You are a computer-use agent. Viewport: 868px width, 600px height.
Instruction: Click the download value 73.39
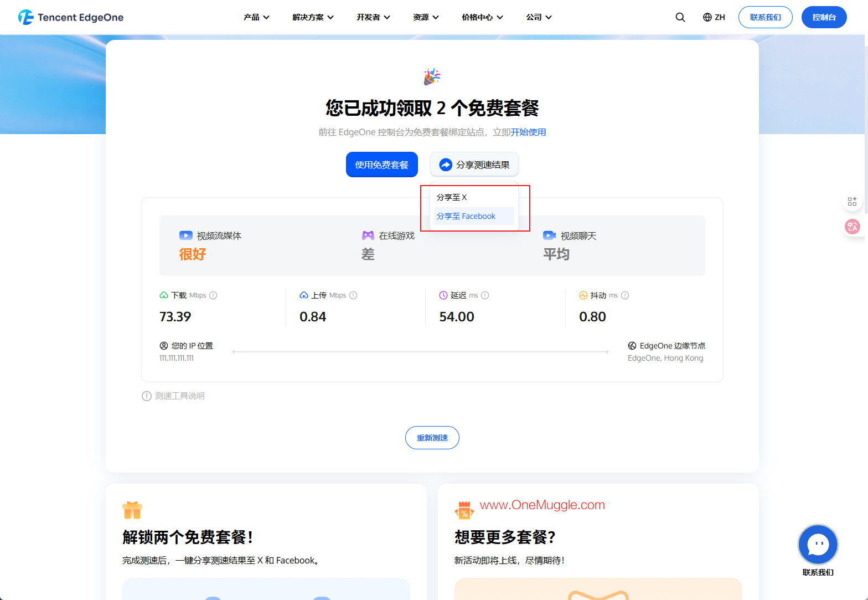click(x=175, y=317)
